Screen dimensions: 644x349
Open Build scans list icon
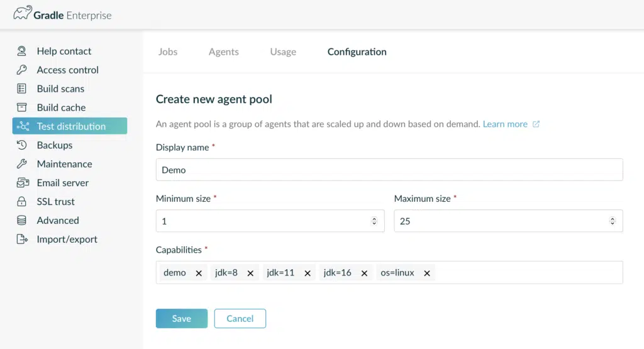(x=22, y=89)
